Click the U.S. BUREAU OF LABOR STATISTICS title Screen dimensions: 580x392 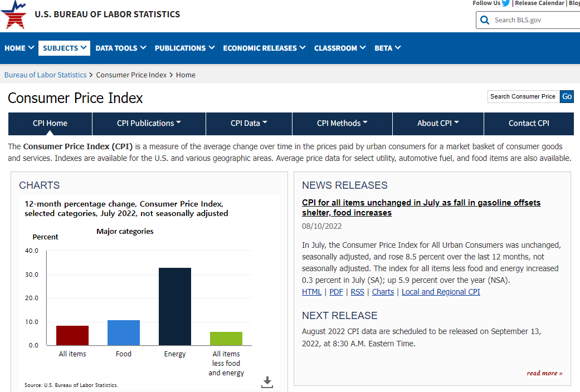click(108, 14)
